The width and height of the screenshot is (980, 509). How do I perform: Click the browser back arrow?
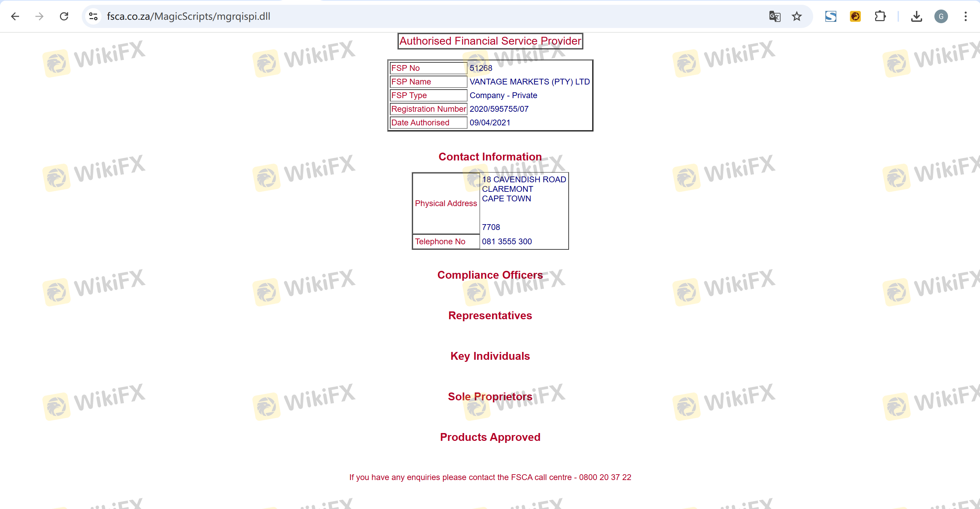click(x=15, y=16)
